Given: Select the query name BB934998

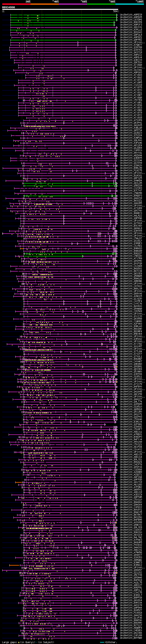Looking at the screenshot, I should (8, 8).
